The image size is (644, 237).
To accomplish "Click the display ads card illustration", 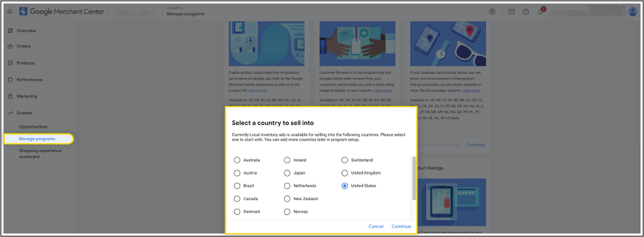I will click(x=266, y=44).
